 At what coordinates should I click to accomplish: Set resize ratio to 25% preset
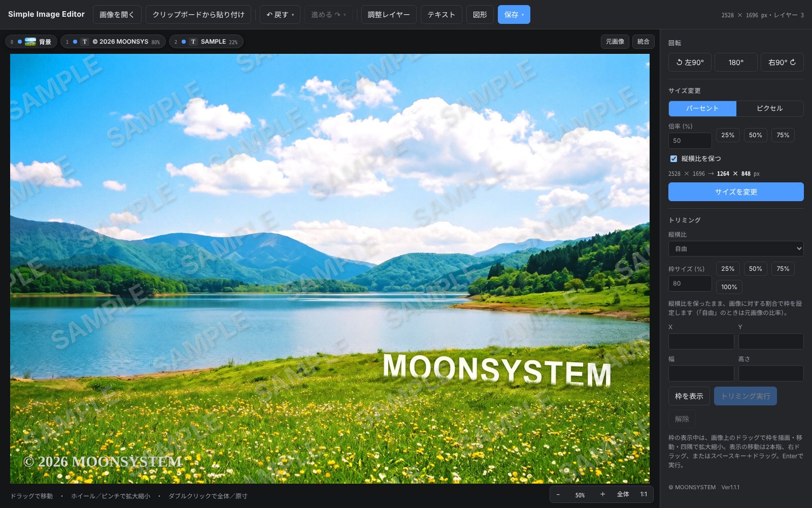click(728, 135)
